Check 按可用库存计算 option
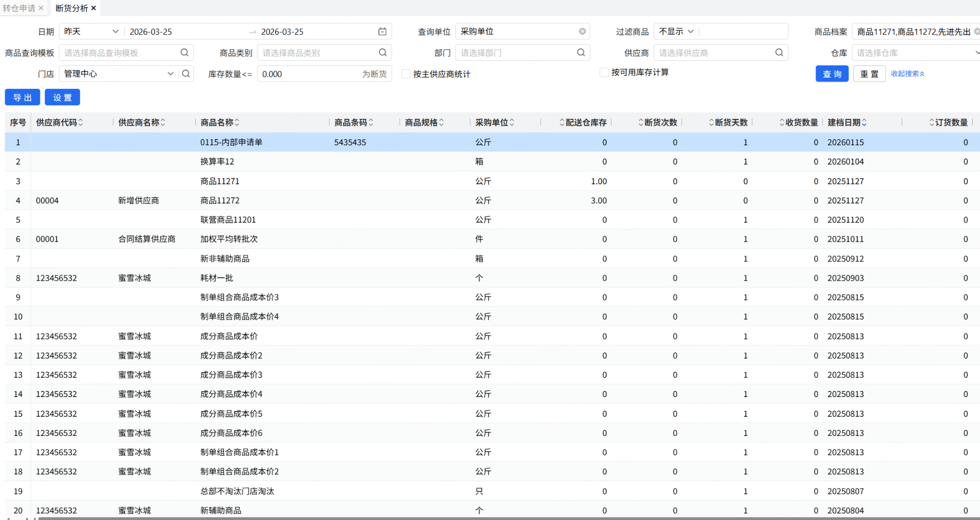980x520 pixels. (604, 73)
